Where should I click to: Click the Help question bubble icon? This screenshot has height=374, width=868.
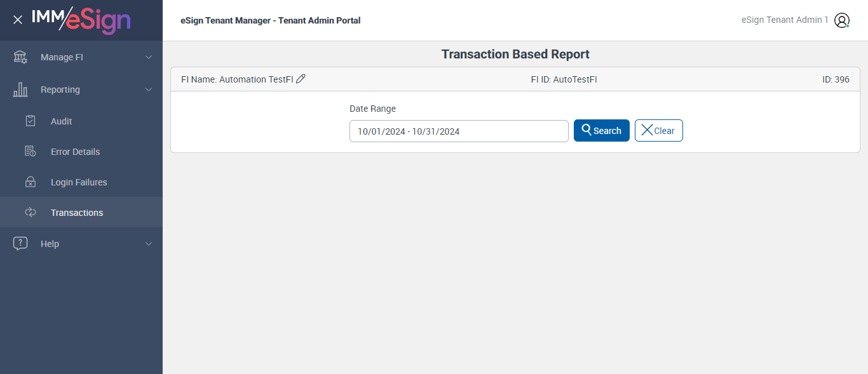[20, 244]
